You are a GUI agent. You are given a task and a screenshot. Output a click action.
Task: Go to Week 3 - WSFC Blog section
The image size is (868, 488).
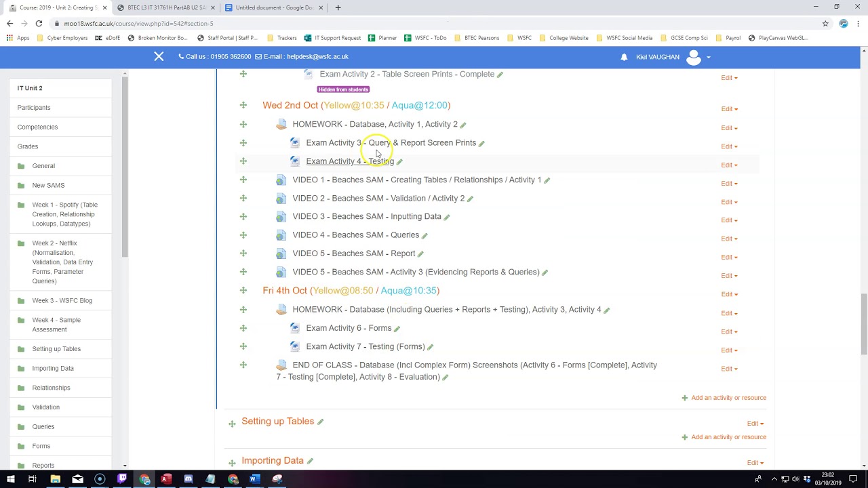62,301
